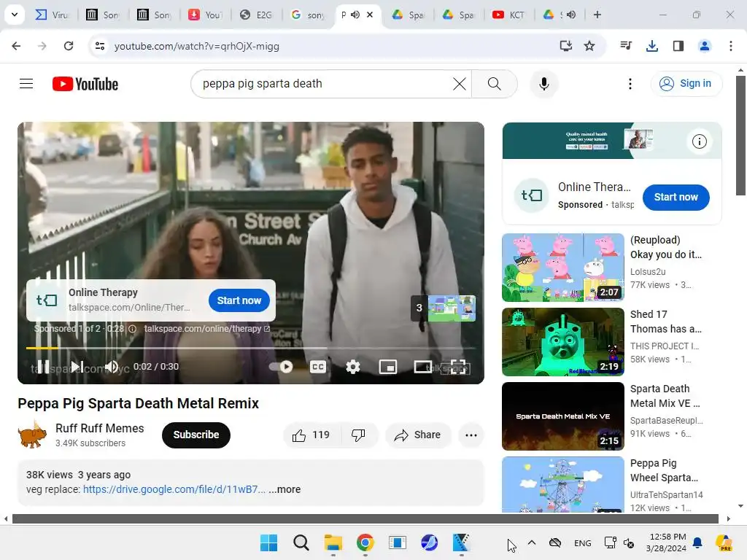Open more actions ellipsis under video
The width and height of the screenshot is (747, 560).
471,435
